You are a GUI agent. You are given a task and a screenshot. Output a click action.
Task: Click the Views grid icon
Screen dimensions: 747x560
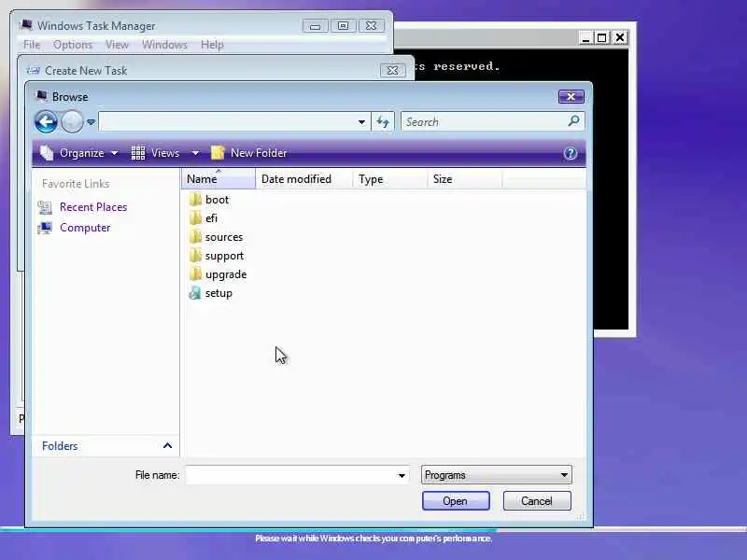pos(138,153)
